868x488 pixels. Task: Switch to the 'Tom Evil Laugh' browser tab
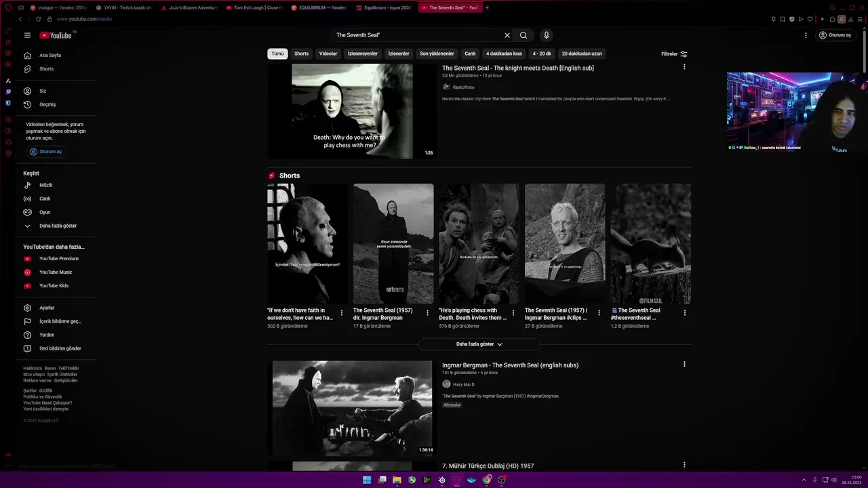[x=254, y=7]
